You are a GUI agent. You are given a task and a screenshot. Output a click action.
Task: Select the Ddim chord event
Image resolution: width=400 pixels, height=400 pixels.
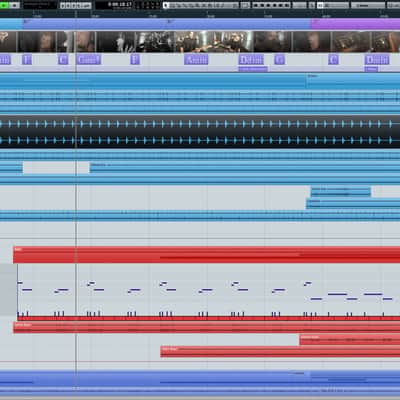251,60
